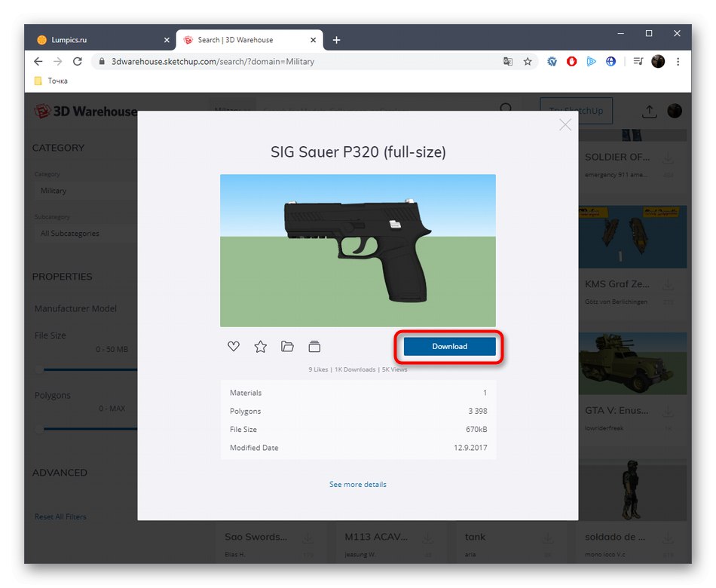Open the M113 ACAV... model title
Viewport: 716px width, 588px height.
pos(376,537)
